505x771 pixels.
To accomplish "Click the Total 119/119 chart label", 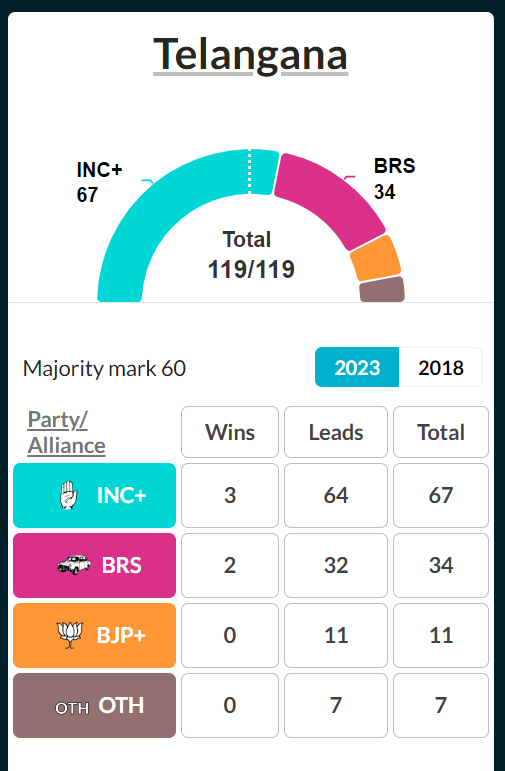I will coord(251,255).
